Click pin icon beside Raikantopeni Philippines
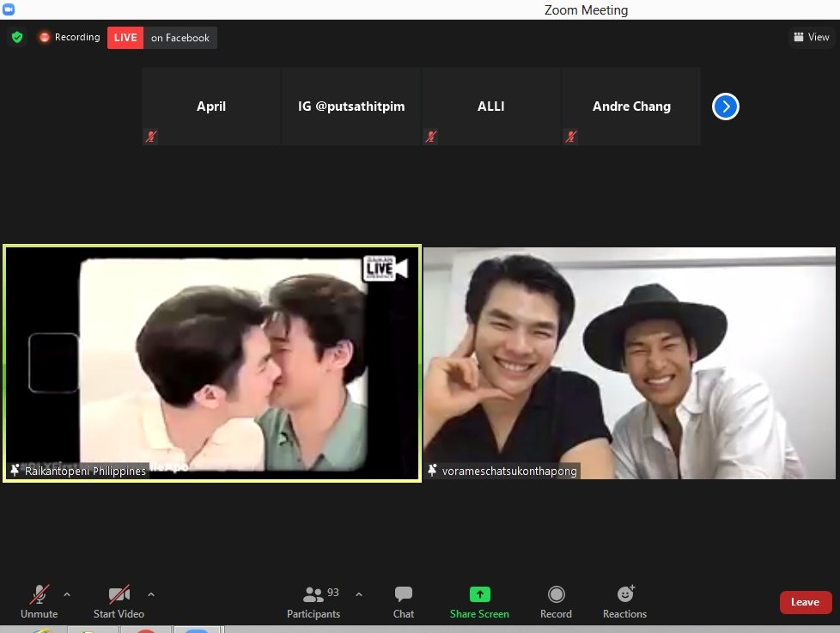This screenshot has width=840, height=633. (15, 471)
